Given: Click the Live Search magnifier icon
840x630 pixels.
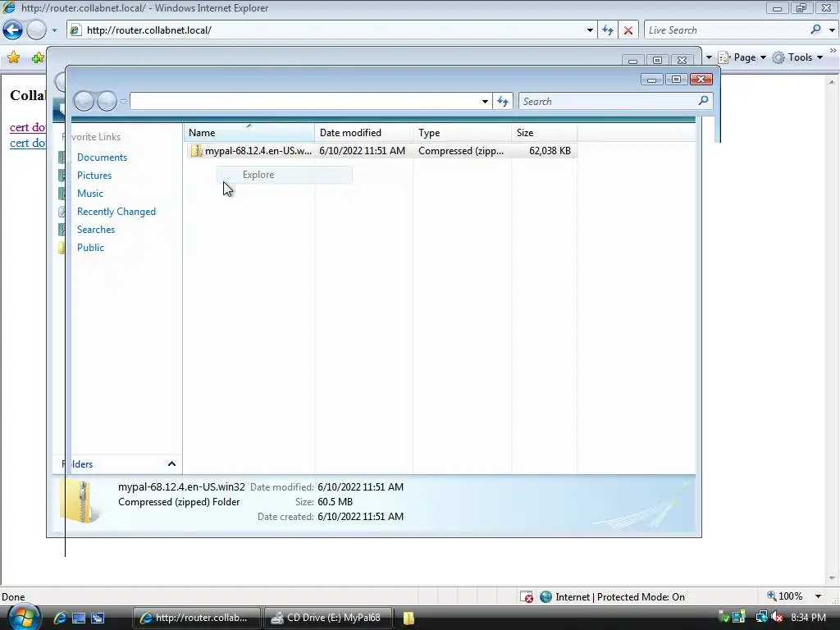Looking at the screenshot, I should pos(815,30).
